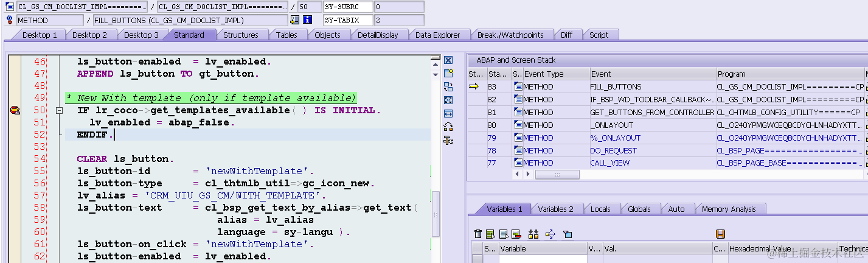Click the empty Variable name input cell

click(543, 259)
